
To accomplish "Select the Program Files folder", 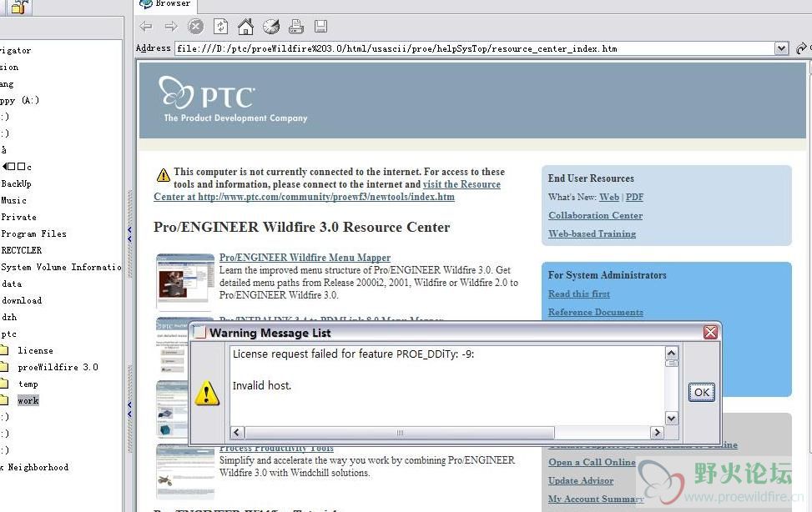I will pyautogui.click(x=33, y=234).
